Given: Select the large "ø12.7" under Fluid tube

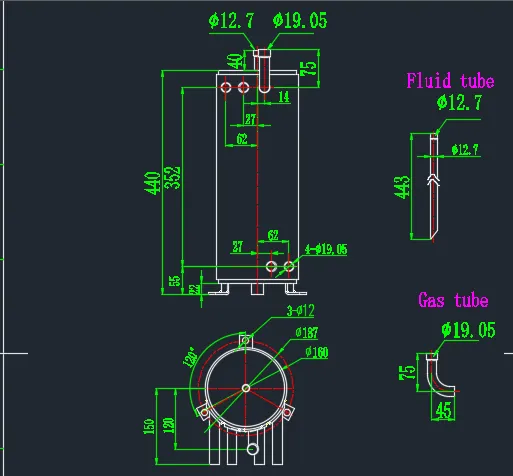Looking at the screenshot, I should (459, 102).
